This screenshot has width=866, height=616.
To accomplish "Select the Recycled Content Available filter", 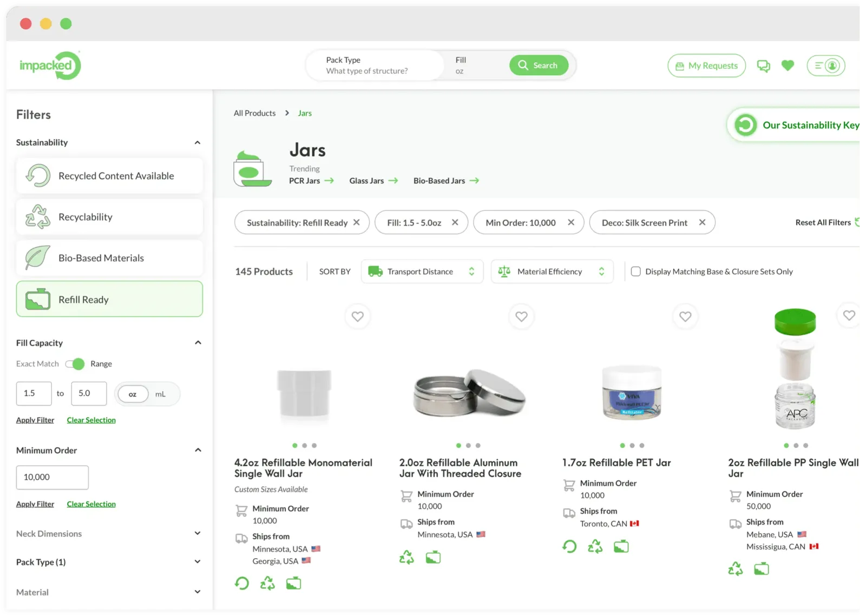I will pos(109,176).
